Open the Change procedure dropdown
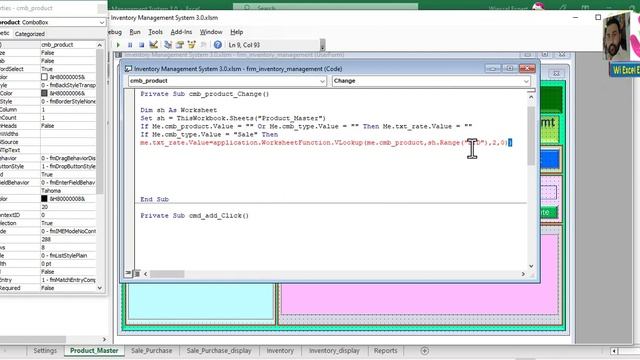 click(x=526, y=81)
